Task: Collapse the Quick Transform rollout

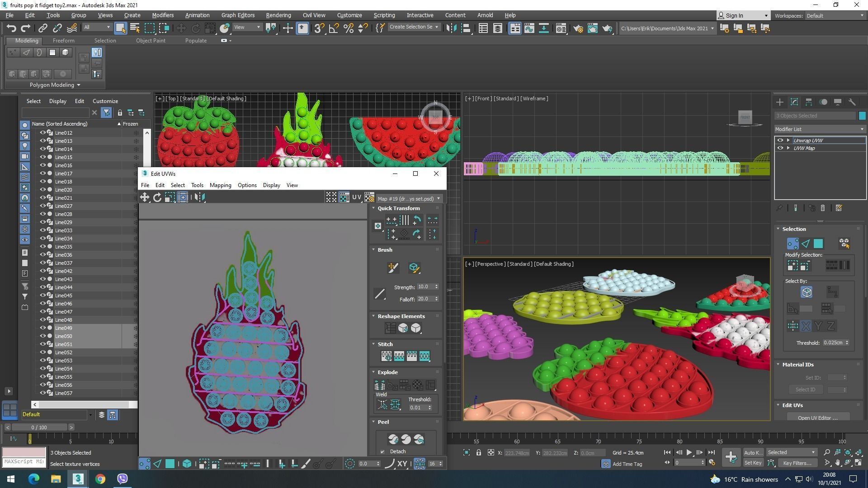Action: 373,208
